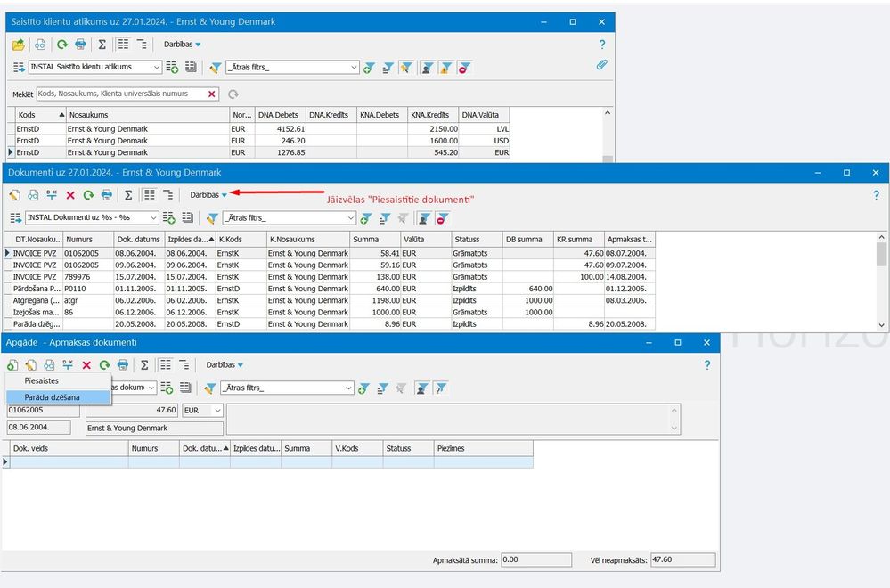The image size is (890, 588).
Task: Click the sigma summing icon in Apgāde toolbar
Action: [x=144, y=364]
